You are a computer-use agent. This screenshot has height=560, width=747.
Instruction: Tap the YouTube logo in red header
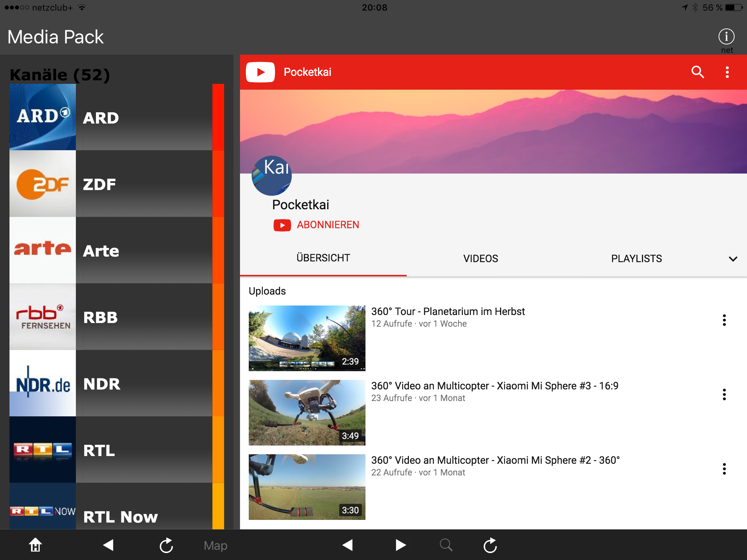[x=260, y=72]
